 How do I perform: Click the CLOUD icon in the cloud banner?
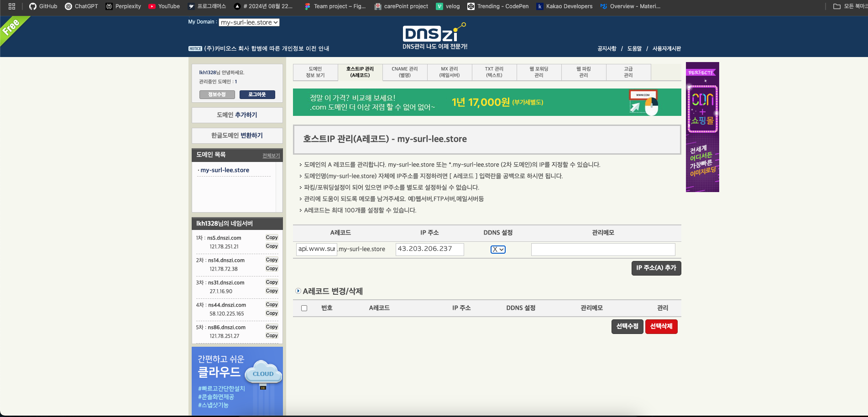(x=263, y=373)
